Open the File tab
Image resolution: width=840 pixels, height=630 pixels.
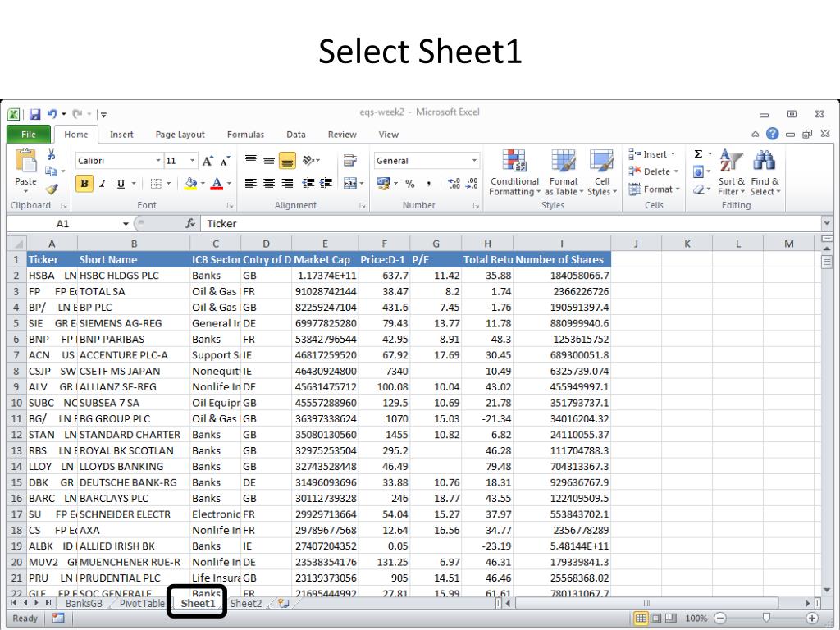coord(29,135)
